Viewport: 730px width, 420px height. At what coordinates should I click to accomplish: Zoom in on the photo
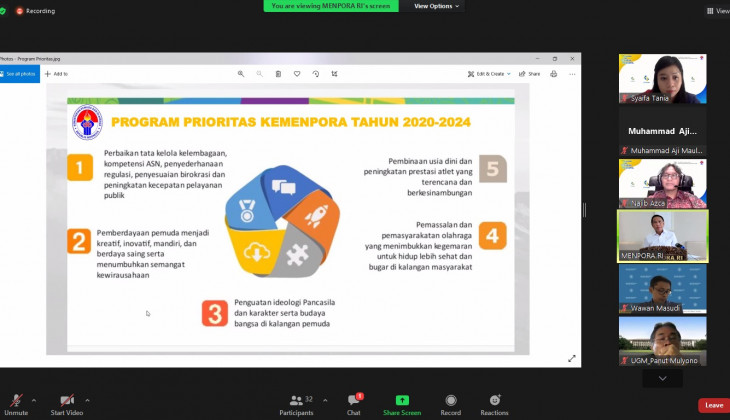[x=241, y=74]
